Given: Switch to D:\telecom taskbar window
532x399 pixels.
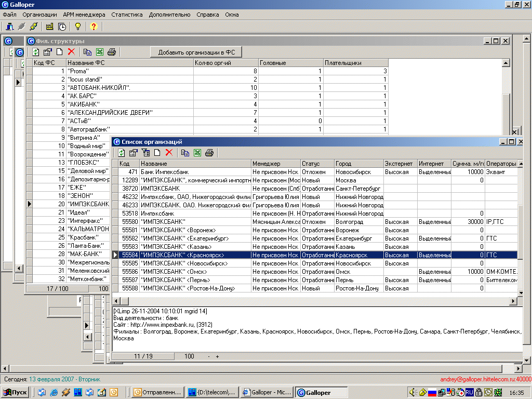Looking at the screenshot, I should pyautogui.click(x=212, y=392).
